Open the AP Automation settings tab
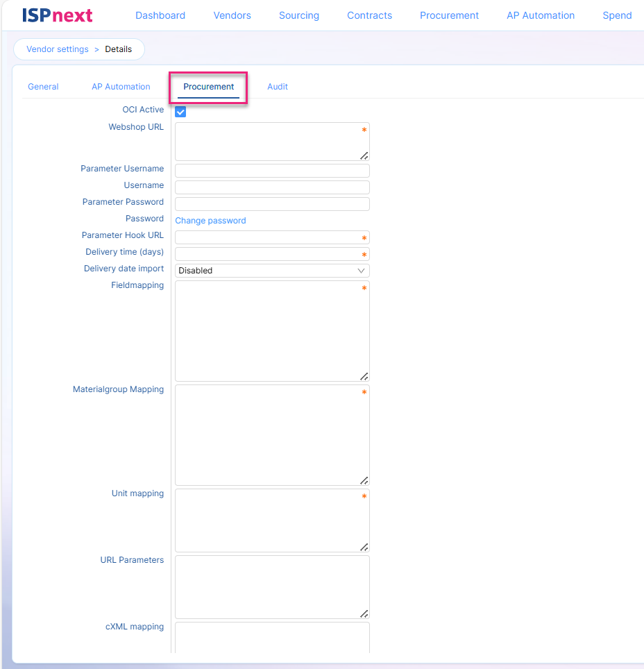The height and width of the screenshot is (669, 644). pyautogui.click(x=121, y=87)
